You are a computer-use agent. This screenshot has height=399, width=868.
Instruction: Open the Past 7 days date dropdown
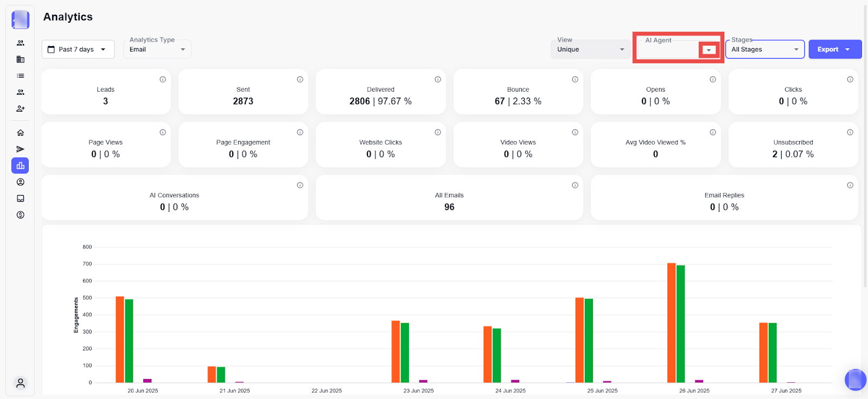[x=78, y=49]
